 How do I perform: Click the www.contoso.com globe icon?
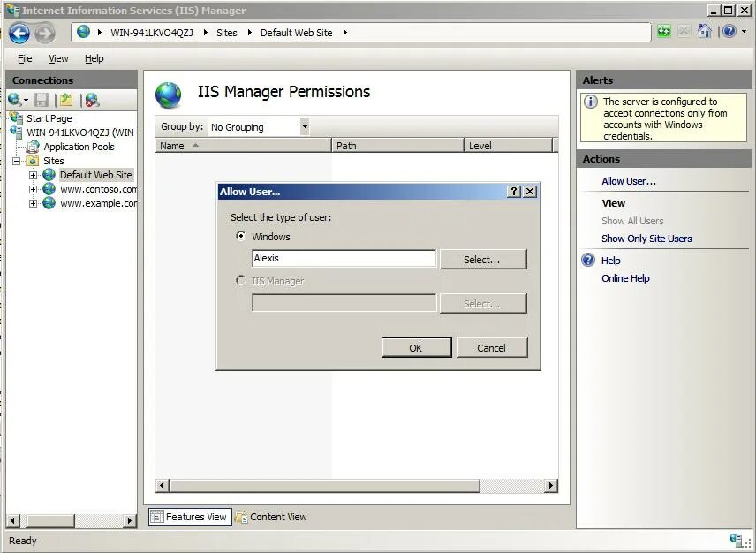pyautogui.click(x=49, y=189)
